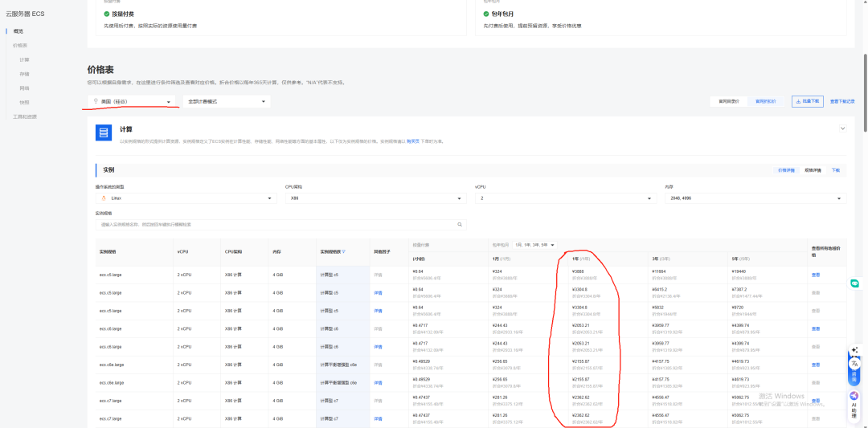
Task: Click the green chat bubble icon
Action: (x=855, y=283)
